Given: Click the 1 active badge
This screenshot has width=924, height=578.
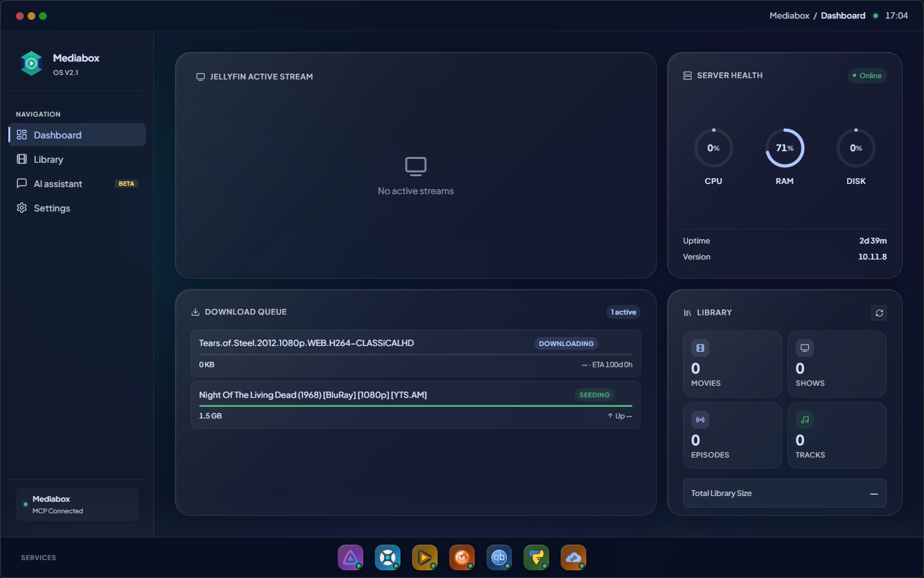Looking at the screenshot, I should [x=623, y=312].
